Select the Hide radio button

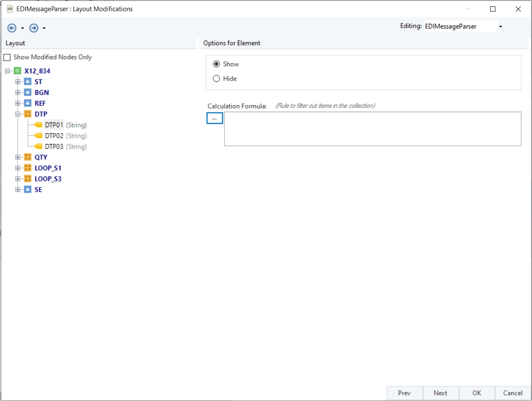pos(217,78)
